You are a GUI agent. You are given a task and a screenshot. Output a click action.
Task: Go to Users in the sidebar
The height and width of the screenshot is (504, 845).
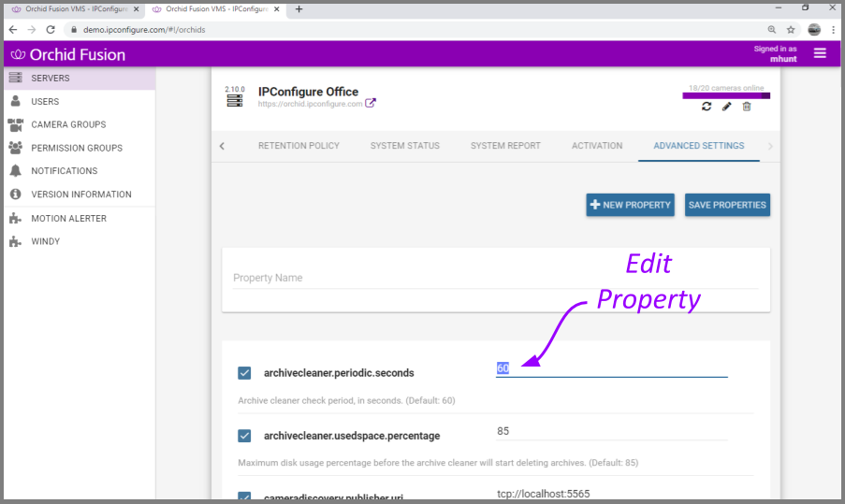click(x=45, y=101)
